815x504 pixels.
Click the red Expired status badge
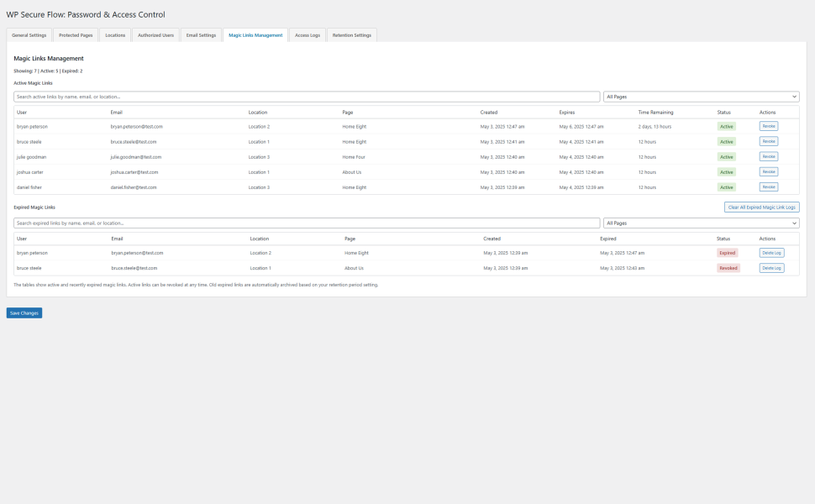(727, 253)
